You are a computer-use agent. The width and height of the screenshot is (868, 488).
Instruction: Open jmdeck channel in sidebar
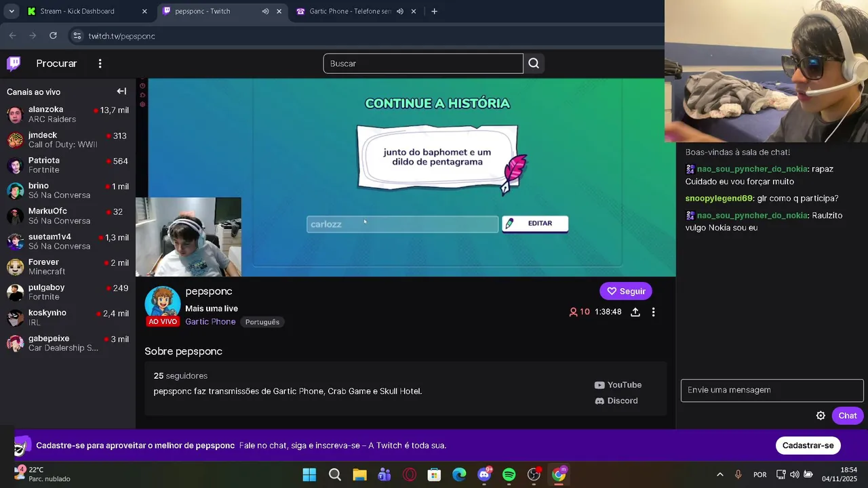[68, 140]
